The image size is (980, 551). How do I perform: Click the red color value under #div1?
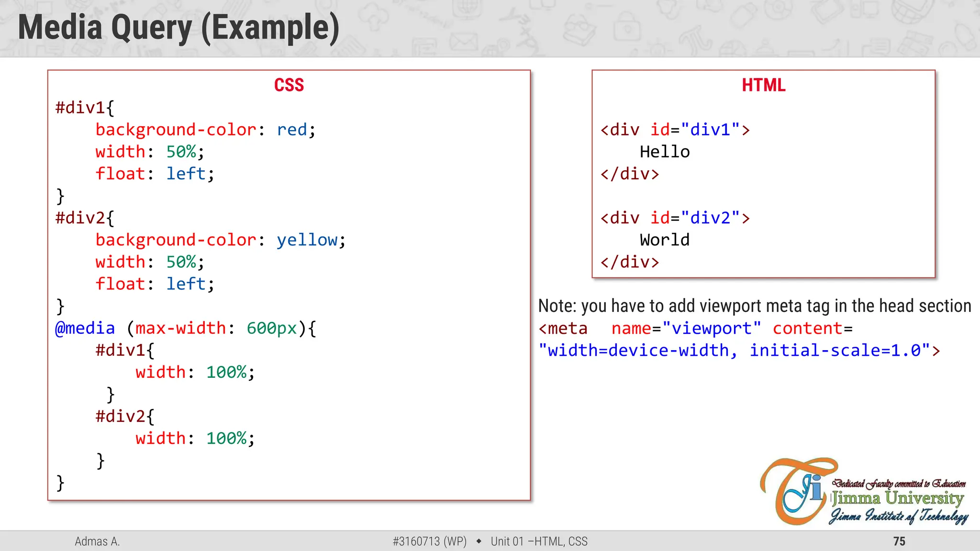(292, 130)
